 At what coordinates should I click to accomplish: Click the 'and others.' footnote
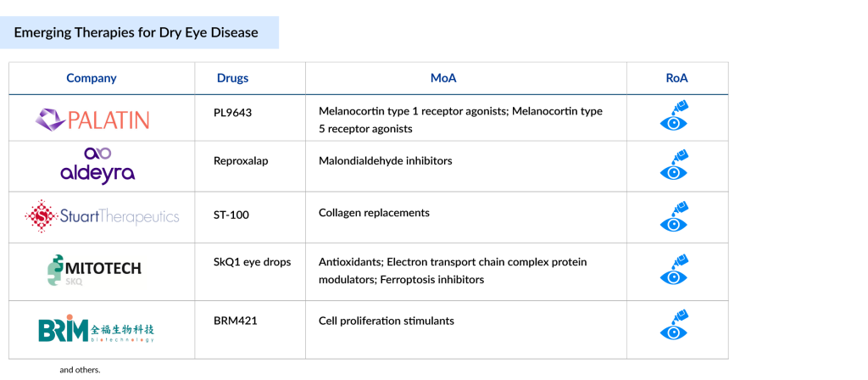[80, 370]
